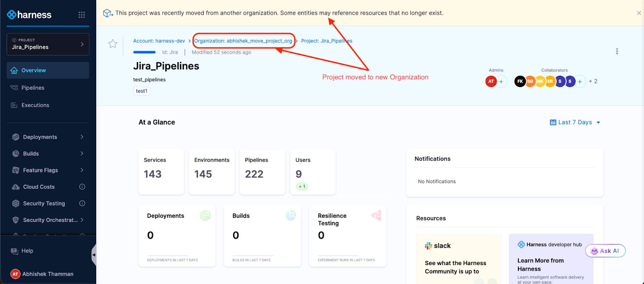The height and width of the screenshot is (284, 644).
Task: Click the test1 tag
Action: pyautogui.click(x=142, y=91)
